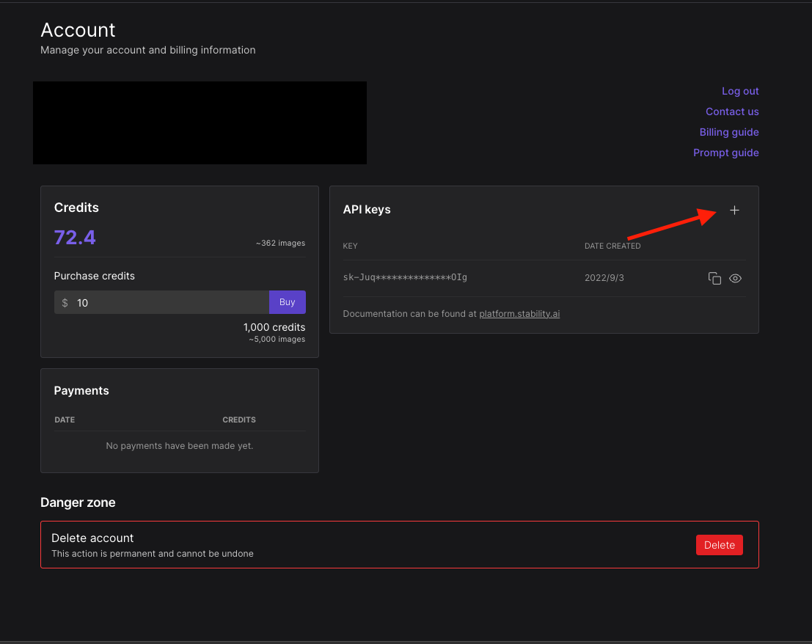Click the Payments DATE column header
The height and width of the screenshot is (644, 812).
[65, 420]
